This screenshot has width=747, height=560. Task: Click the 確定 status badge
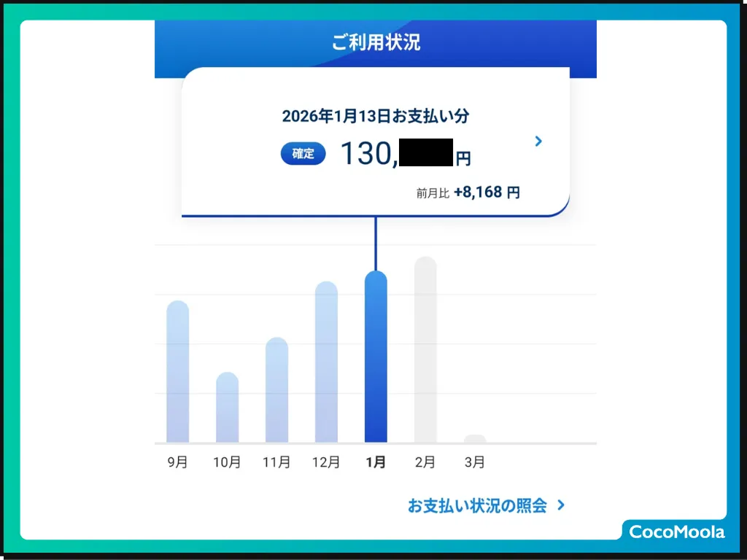click(x=303, y=154)
